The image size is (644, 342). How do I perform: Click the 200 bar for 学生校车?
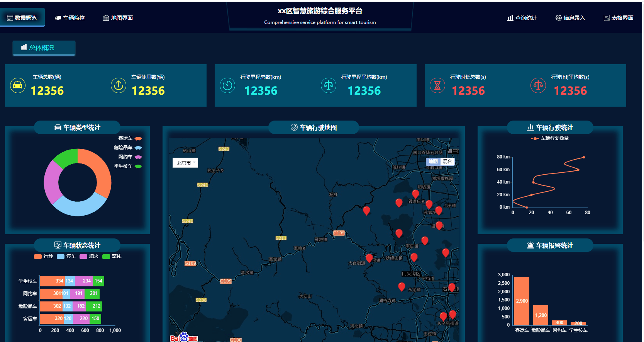pos(578,323)
